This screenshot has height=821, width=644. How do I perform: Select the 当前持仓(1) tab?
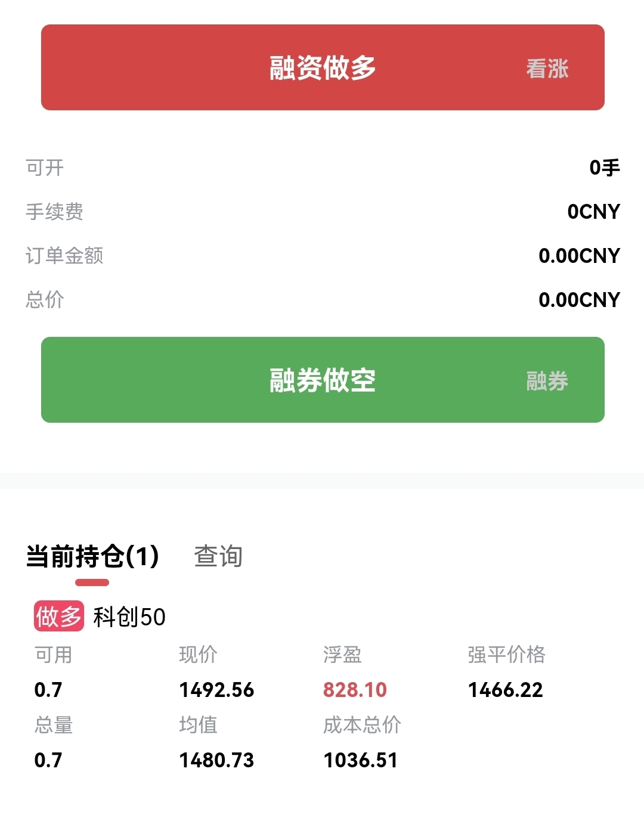click(x=92, y=556)
